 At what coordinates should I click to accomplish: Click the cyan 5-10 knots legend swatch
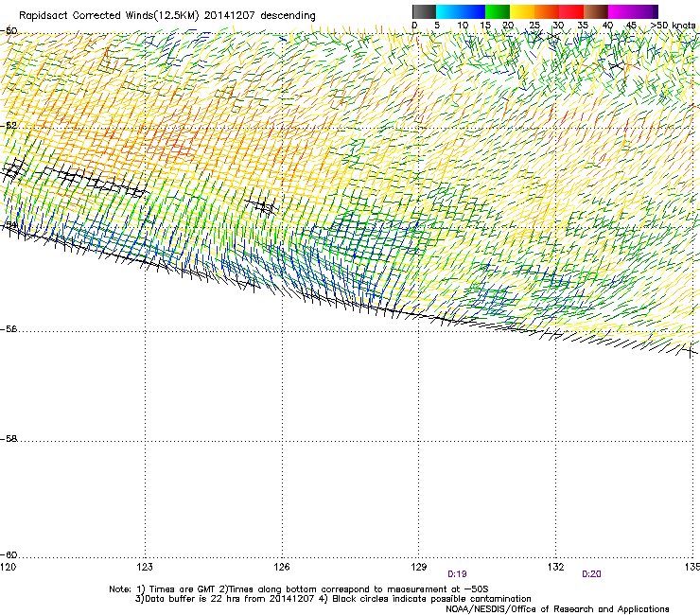click(x=448, y=11)
